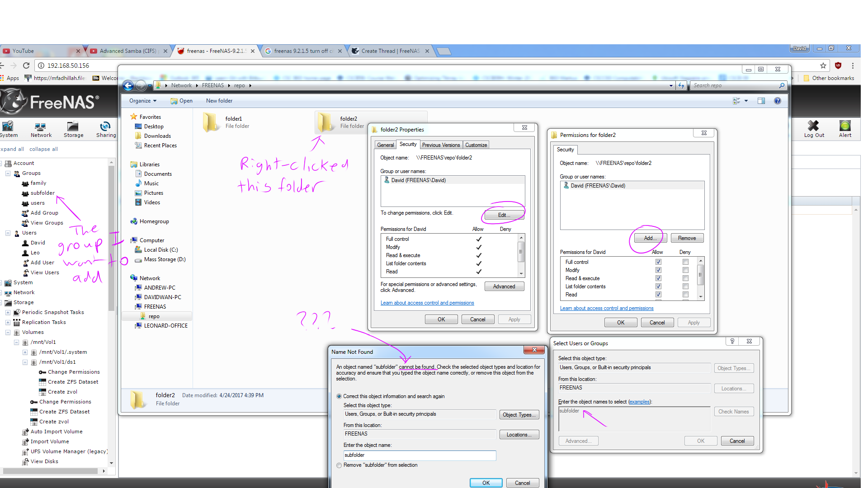Open examples link in Select Users dialog
Viewport: 868px width, 488px height.
tap(639, 402)
